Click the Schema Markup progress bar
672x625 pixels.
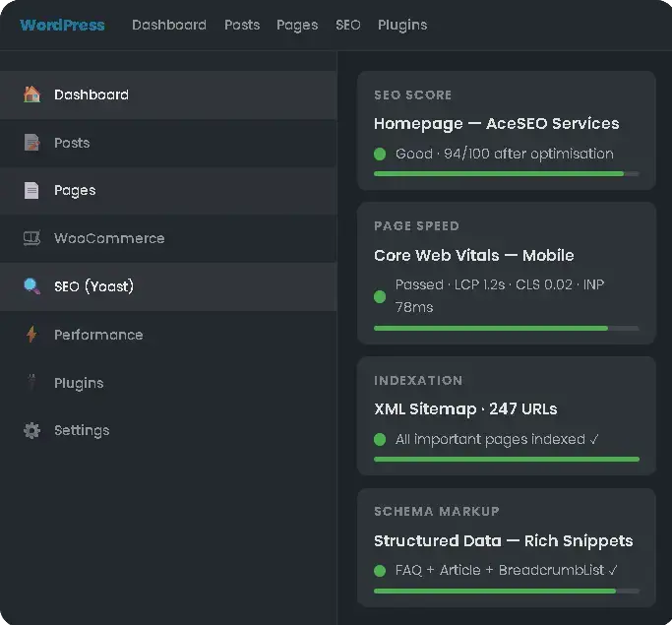click(507, 591)
